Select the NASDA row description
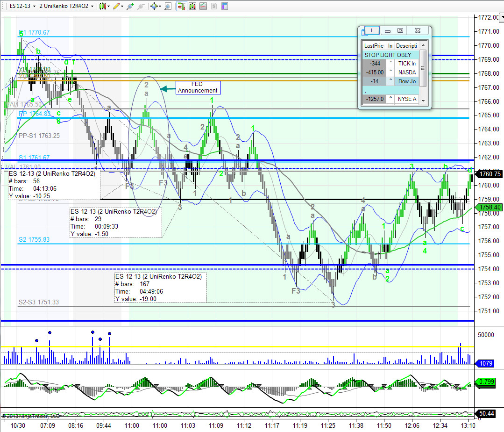504x432 pixels. [x=406, y=72]
